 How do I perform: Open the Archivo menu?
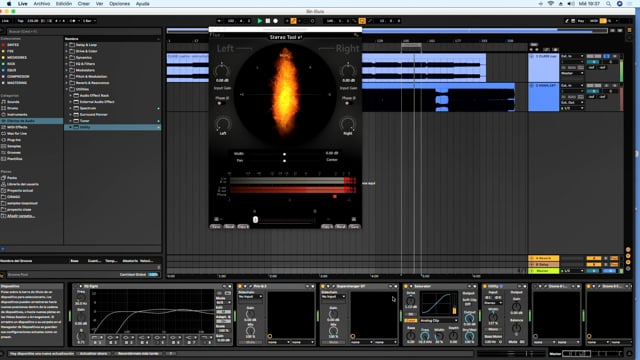click(42, 4)
